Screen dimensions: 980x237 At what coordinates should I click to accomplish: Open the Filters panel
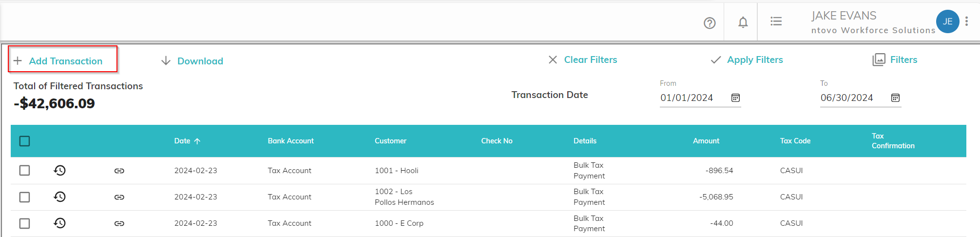coord(895,60)
